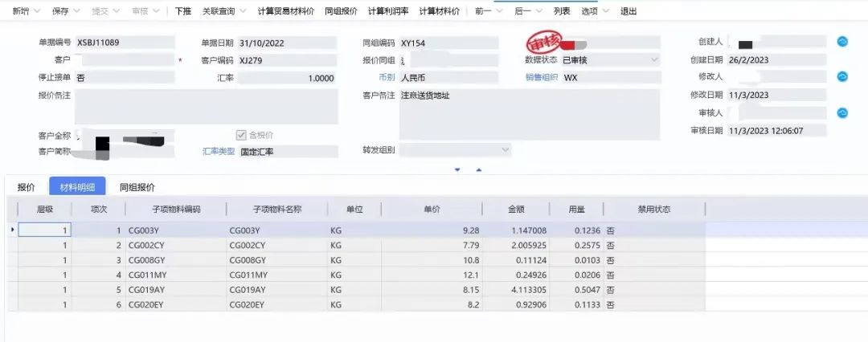Image resolution: width=868 pixels, height=342 pixels.
Task: Expand header with the down triangle icon
Action: click(x=457, y=170)
